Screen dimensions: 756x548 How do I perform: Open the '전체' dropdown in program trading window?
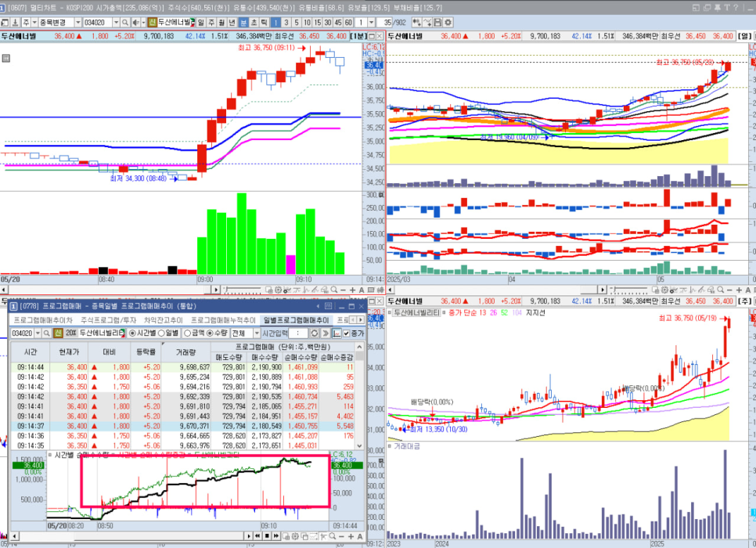(257, 333)
